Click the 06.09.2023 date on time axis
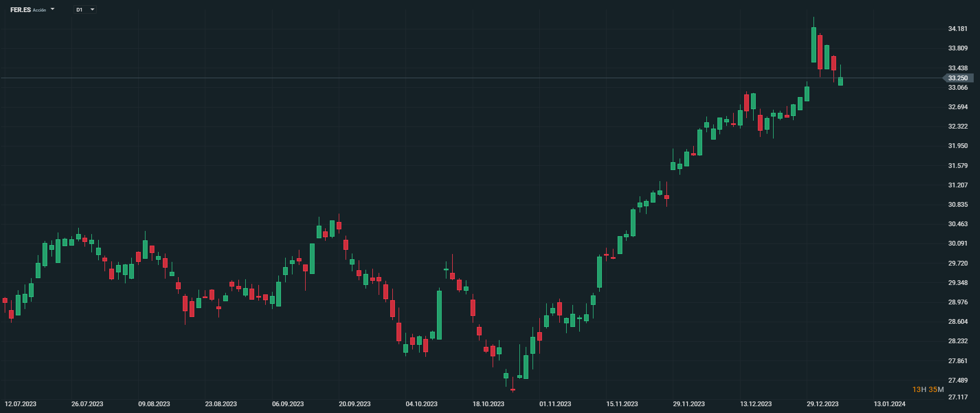This screenshot has width=980, height=413. coord(288,404)
